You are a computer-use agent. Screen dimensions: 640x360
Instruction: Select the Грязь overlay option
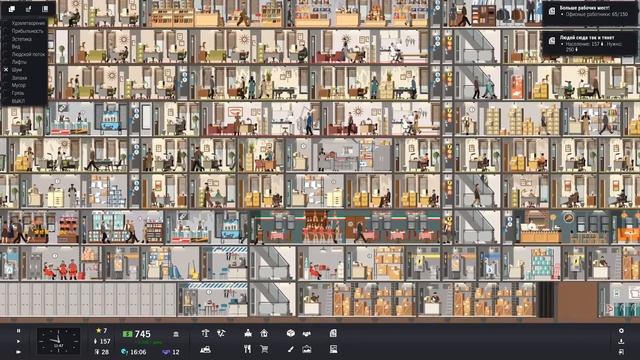[18, 93]
